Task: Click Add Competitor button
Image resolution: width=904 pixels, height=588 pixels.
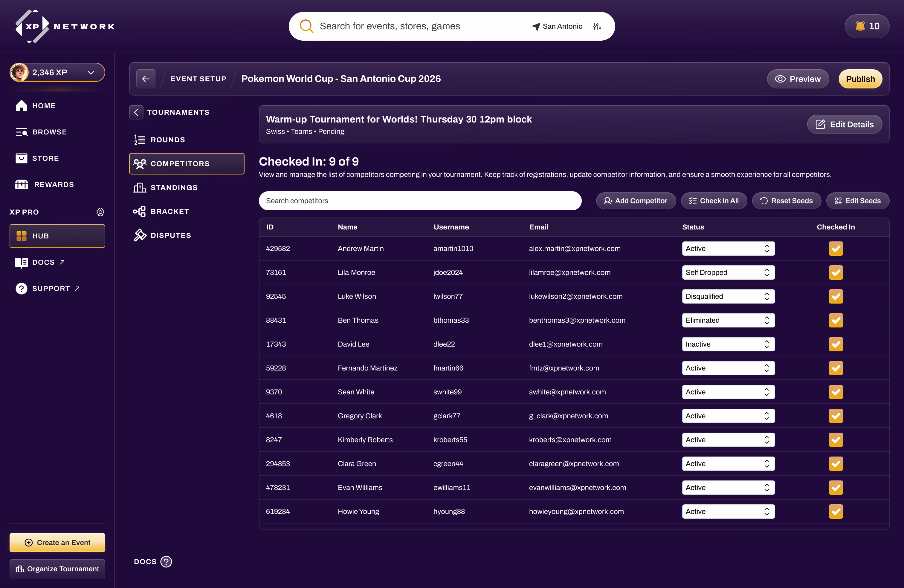Action: click(x=636, y=200)
